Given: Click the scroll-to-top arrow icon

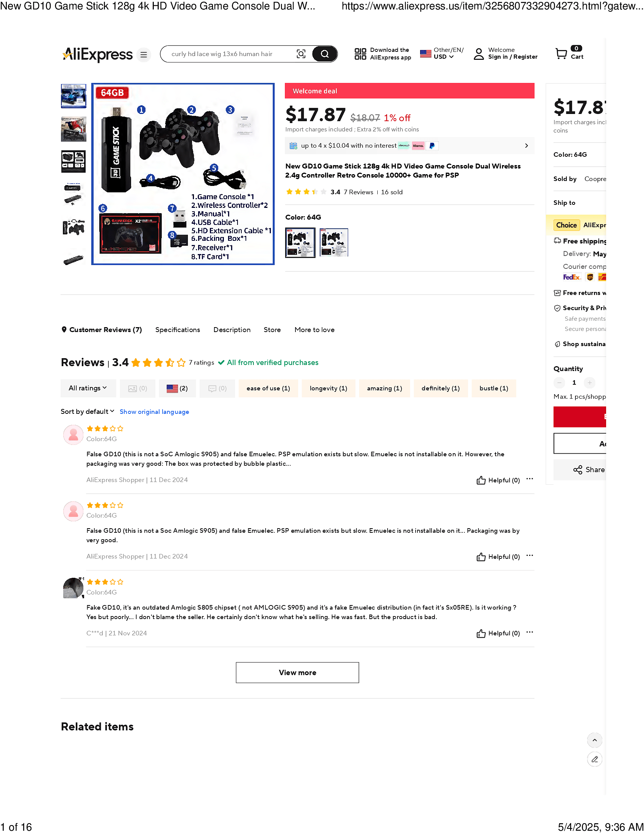Looking at the screenshot, I should click(x=594, y=740).
